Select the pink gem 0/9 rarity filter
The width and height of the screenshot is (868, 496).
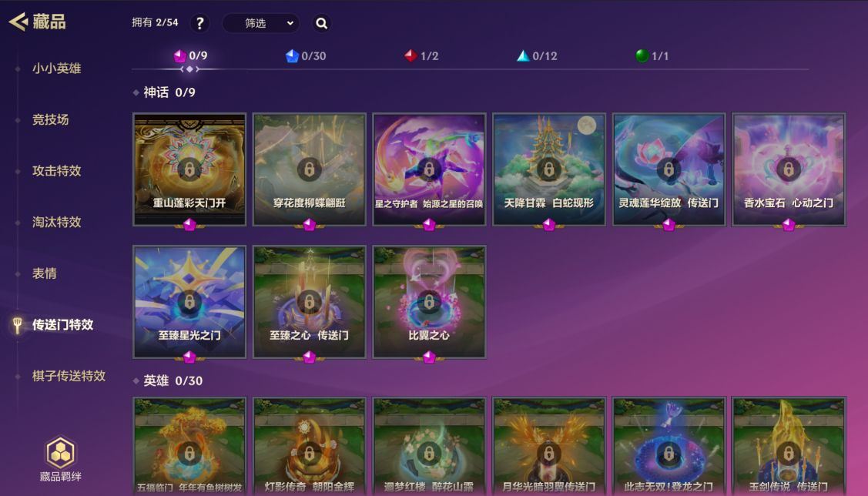coord(190,56)
